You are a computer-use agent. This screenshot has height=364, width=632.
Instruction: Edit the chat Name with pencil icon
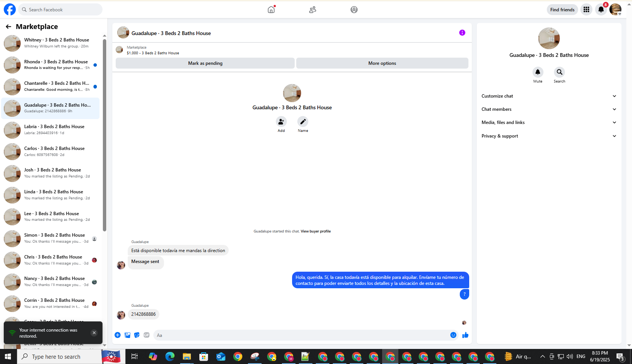[x=303, y=122]
